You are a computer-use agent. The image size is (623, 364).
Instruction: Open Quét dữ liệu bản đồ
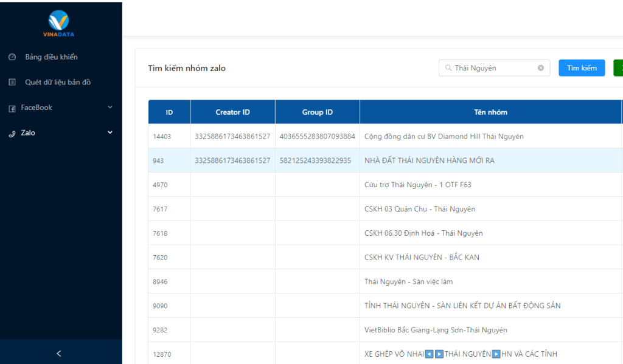point(58,82)
